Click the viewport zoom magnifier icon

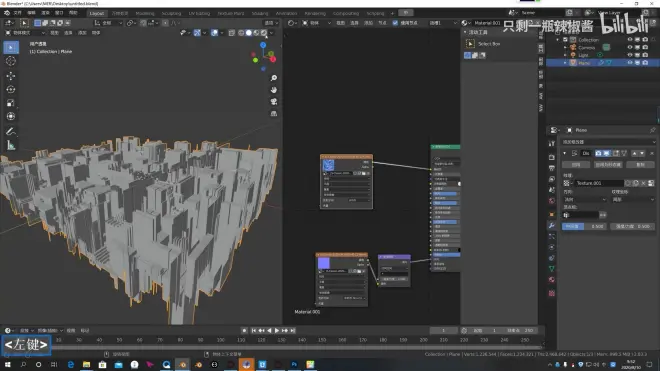tap(274, 78)
